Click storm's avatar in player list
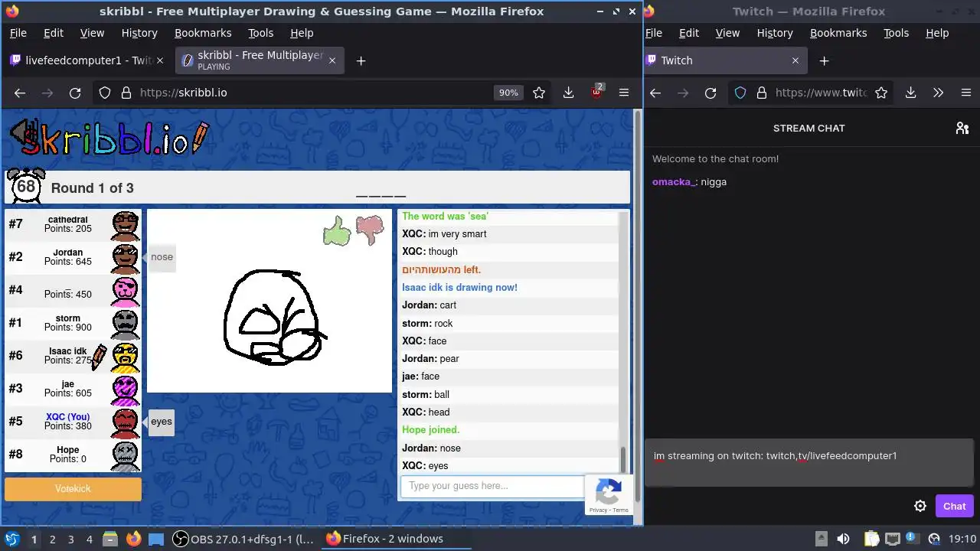 point(126,324)
